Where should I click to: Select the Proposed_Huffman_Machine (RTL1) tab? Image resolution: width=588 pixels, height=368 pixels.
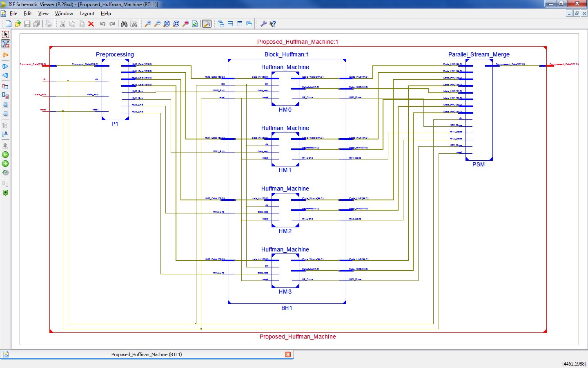coord(147,355)
